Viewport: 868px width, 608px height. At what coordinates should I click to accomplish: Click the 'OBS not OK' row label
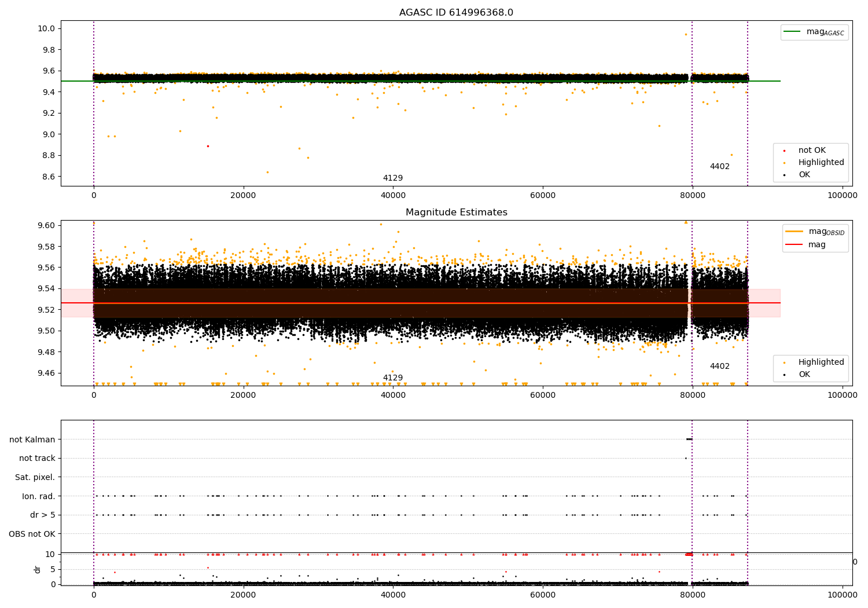coord(32,534)
